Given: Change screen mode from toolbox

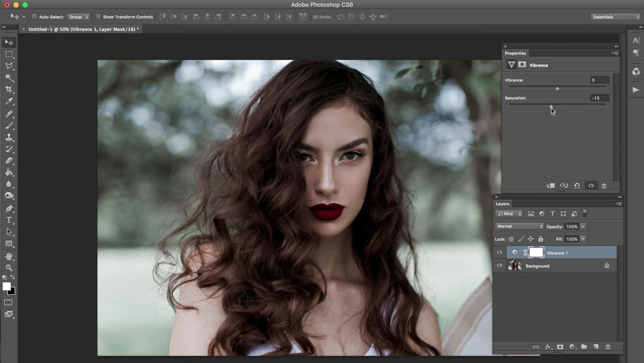Looking at the screenshot, I should click(9, 315).
